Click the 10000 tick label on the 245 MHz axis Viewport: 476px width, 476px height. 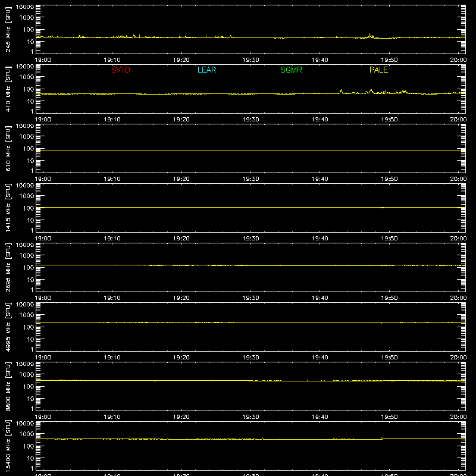pyautogui.click(x=25, y=7)
